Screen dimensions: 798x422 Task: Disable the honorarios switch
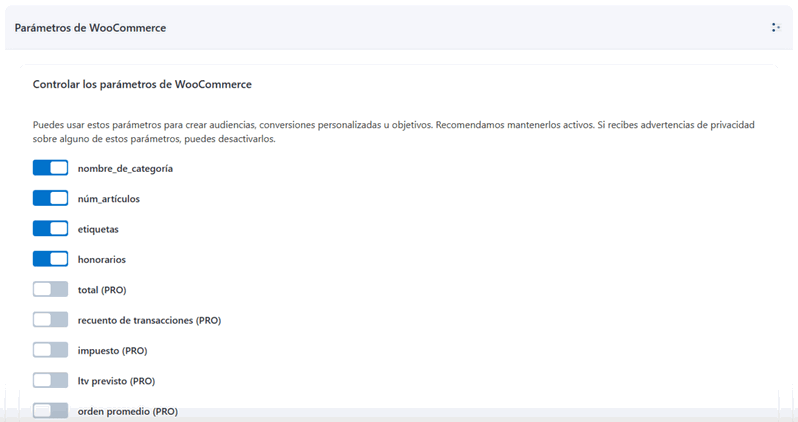(50, 259)
